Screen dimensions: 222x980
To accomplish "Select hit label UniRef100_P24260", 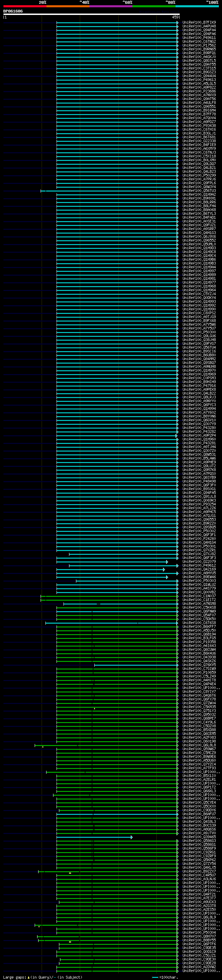I will [x=199, y=539].
